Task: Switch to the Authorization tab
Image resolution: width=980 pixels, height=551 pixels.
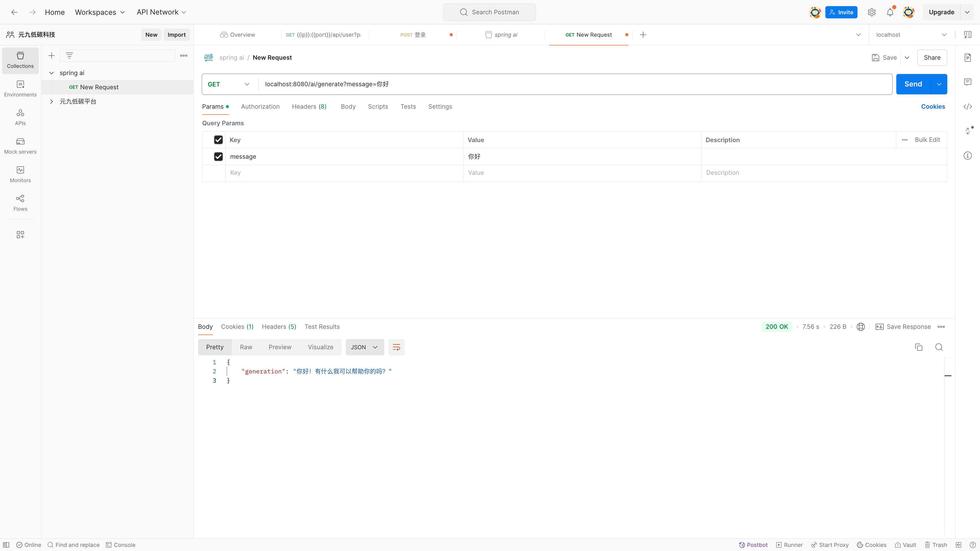Action: coord(260,106)
